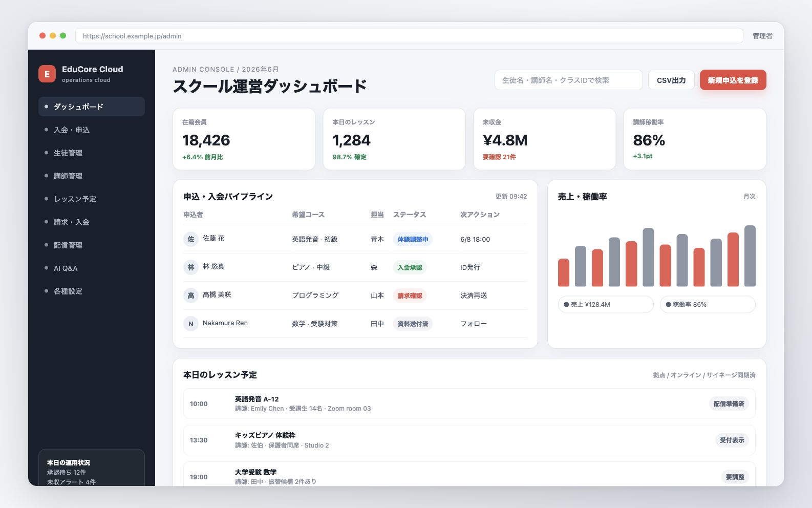
Task: Click the 稼働率 86% legend chip
Action: [708, 304]
